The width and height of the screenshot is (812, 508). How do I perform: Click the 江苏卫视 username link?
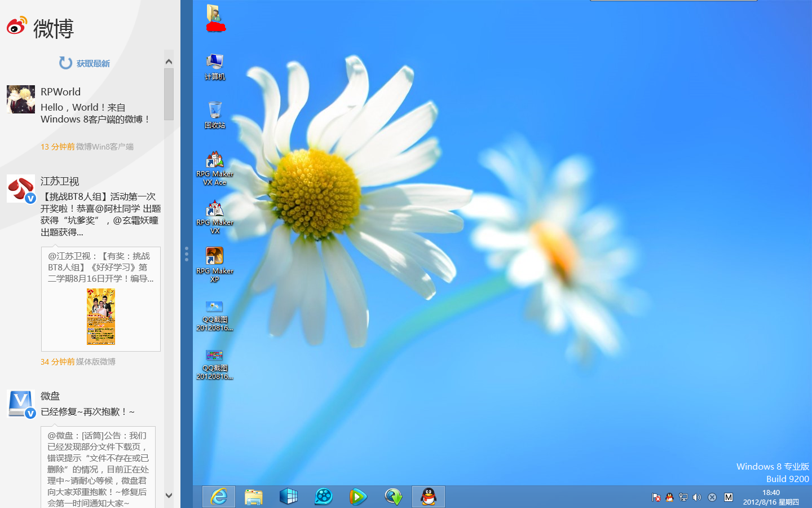pyautogui.click(x=60, y=181)
